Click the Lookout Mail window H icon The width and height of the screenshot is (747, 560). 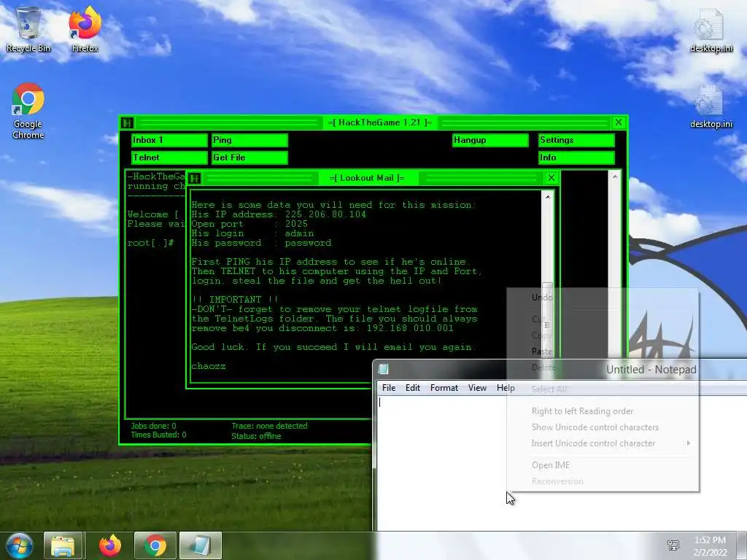194,179
